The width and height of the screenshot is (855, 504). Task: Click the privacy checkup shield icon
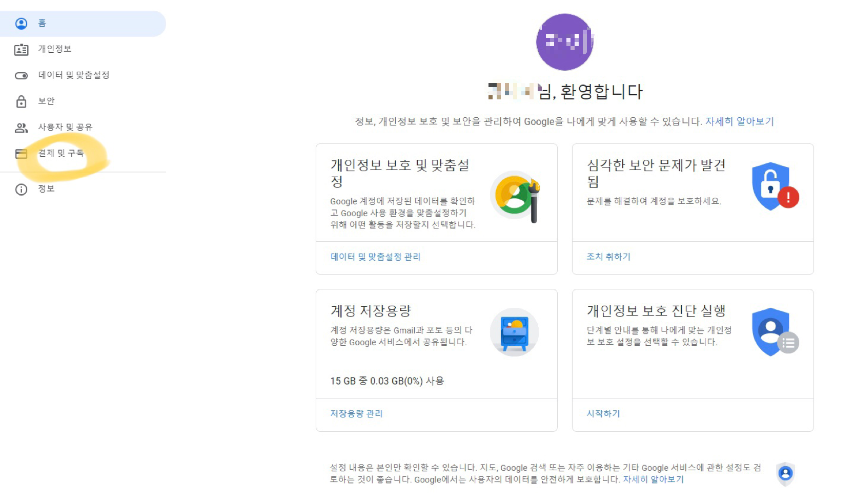click(775, 332)
